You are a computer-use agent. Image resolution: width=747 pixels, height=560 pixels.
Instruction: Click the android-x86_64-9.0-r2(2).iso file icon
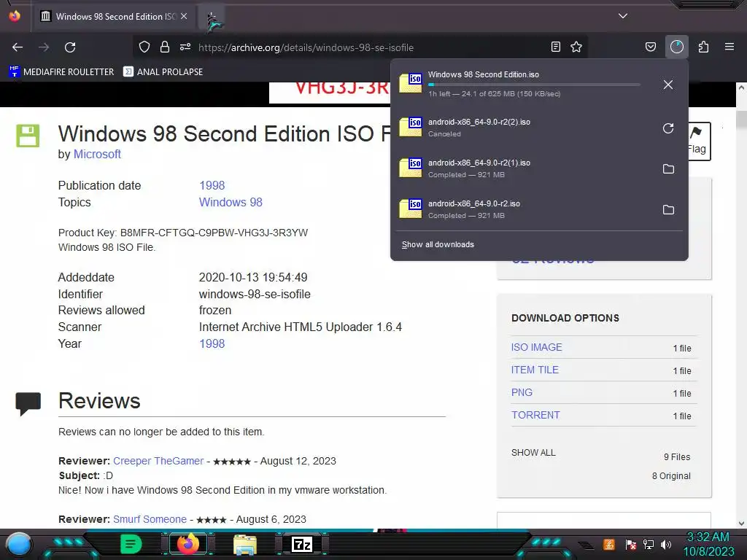411,127
